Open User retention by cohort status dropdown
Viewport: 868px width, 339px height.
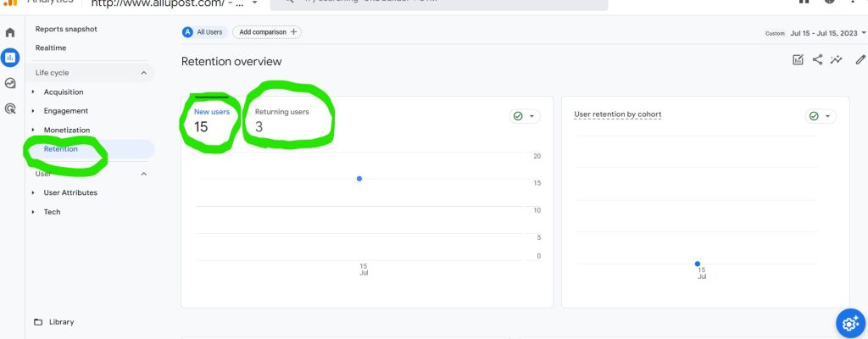click(x=820, y=116)
